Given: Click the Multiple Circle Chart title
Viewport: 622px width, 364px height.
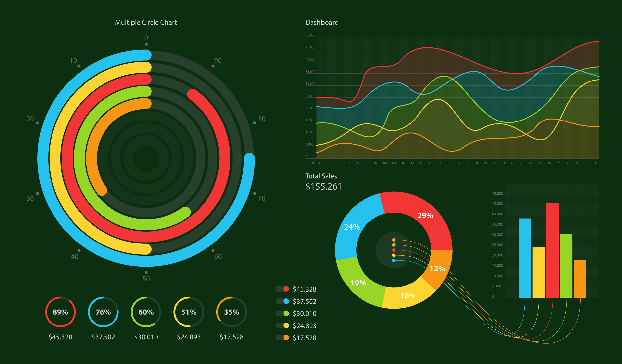Looking at the screenshot, I should [146, 23].
